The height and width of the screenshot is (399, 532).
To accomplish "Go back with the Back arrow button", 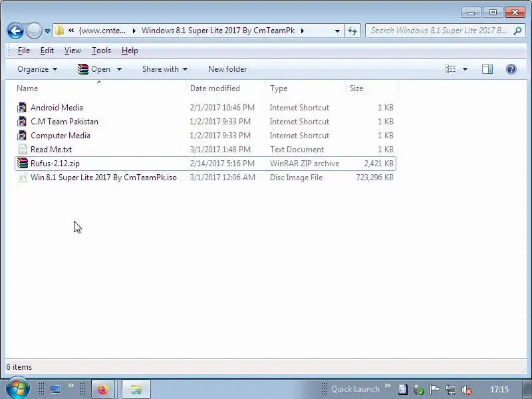I will point(15,31).
